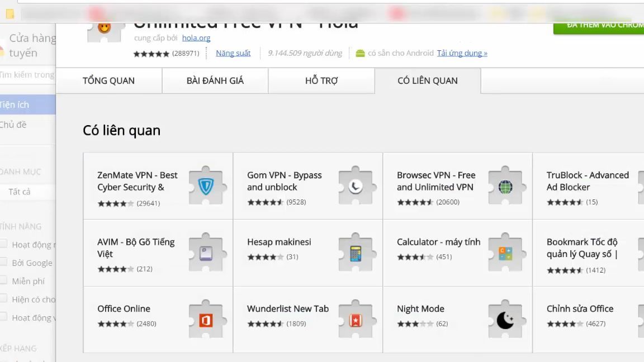Image resolution: width=644 pixels, height=362 pixels.
Task: Expand the Tất cả category dropdown
Action: point(27,192)
